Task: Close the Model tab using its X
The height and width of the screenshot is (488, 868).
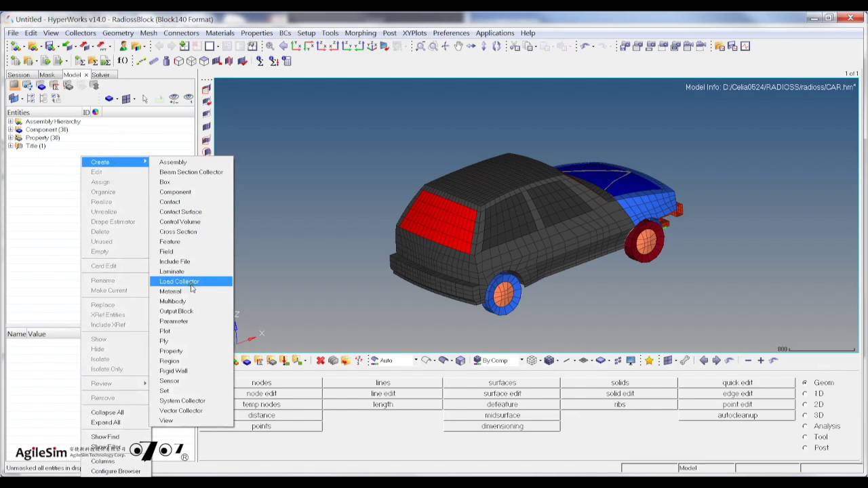Action: pos(85,75)
